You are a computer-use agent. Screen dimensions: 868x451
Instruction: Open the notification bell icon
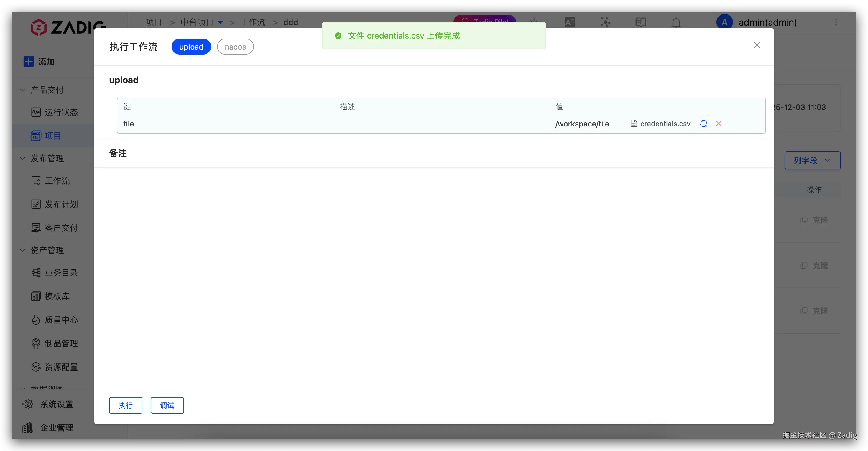point(676,22)
